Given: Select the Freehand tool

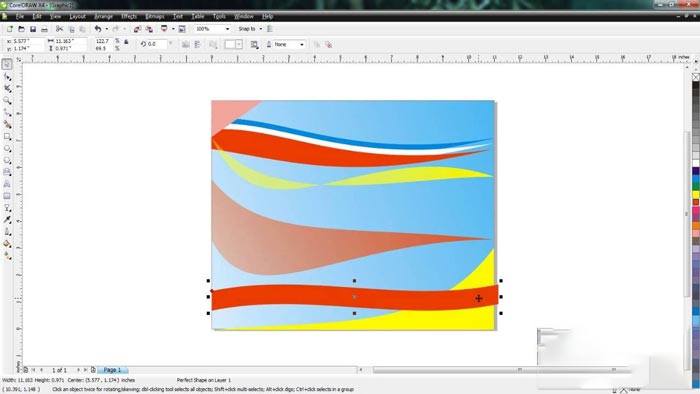Looking at the screenshot, I should (x=7, y=112).
